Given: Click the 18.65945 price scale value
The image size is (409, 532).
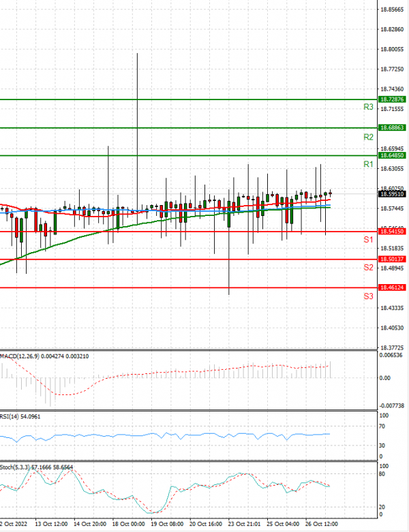Looking at the screenshot, I should 392,148.
